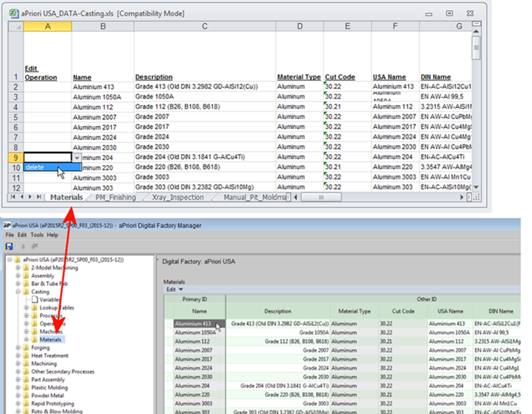Select row 9 header in spreadsheet
532x414 pixels.
(16, 158)
